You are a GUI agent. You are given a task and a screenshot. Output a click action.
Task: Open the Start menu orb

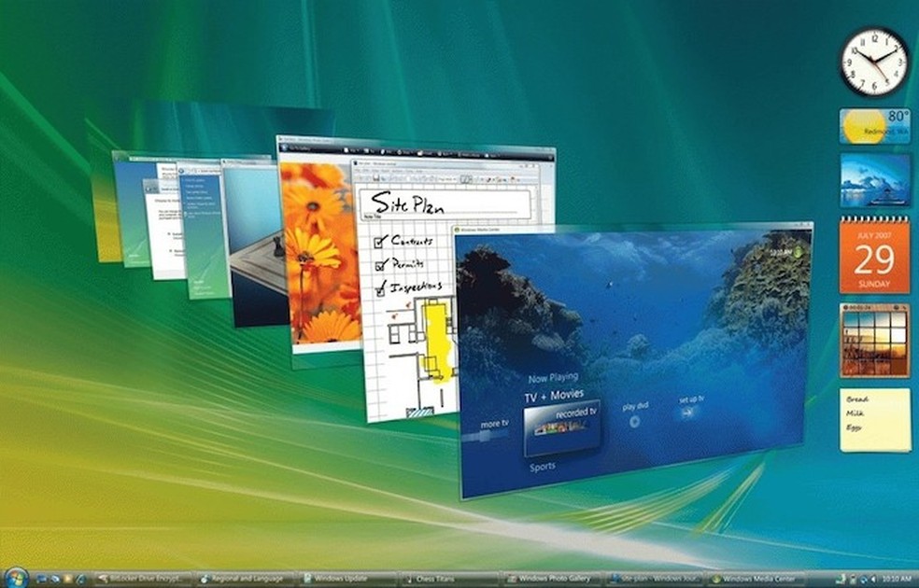[x=17, y=577]
